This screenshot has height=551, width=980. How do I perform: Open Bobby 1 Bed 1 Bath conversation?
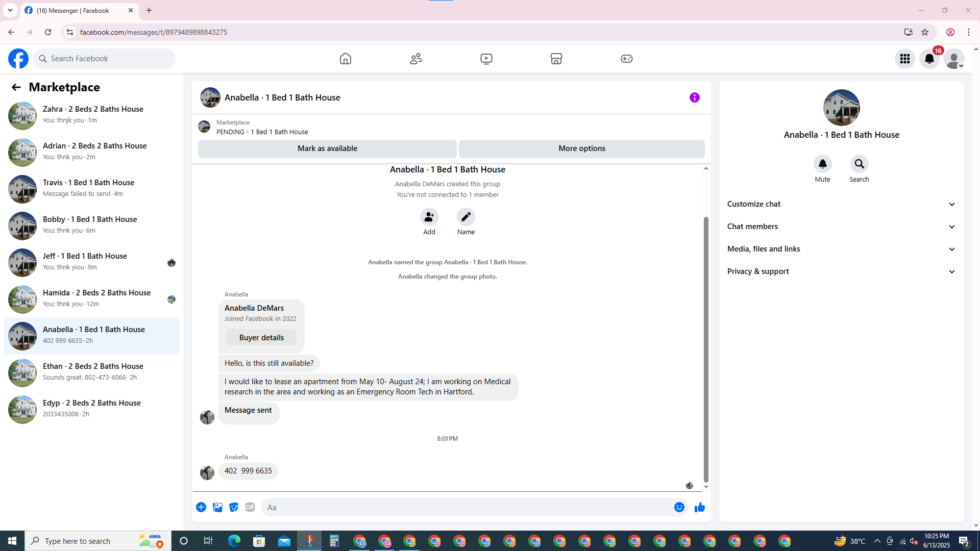(92, 226)
